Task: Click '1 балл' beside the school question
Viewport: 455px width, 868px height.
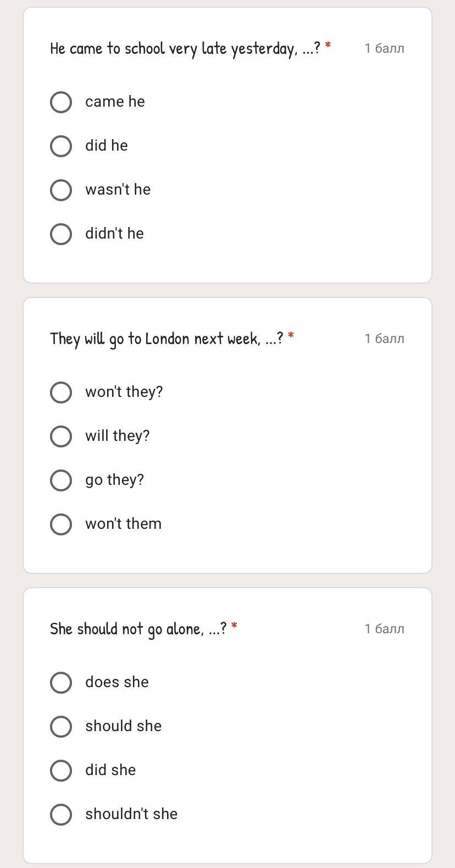Action: coord(384,48)
